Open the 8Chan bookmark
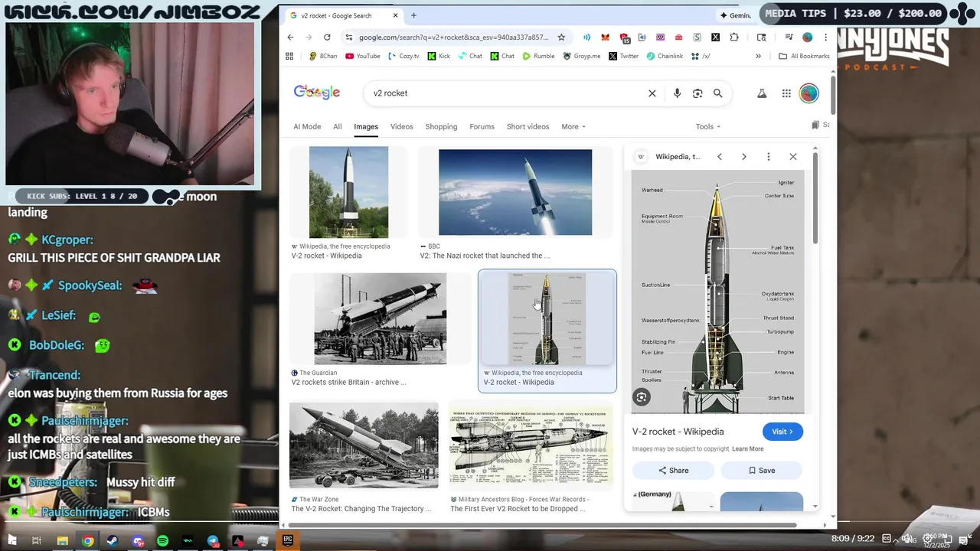This screenshot has width=980, height=551. (x=323, y=56)
